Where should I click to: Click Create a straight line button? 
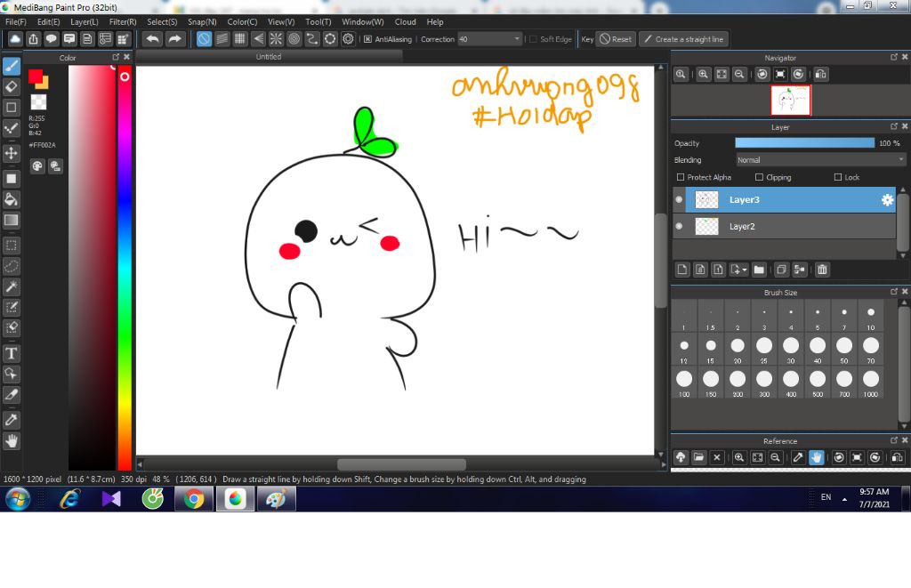(684, 39)
